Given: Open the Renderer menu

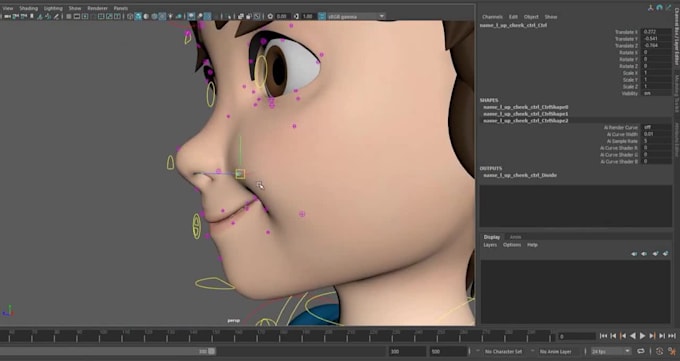Looking at the screenshot, I should pos(97,8).
